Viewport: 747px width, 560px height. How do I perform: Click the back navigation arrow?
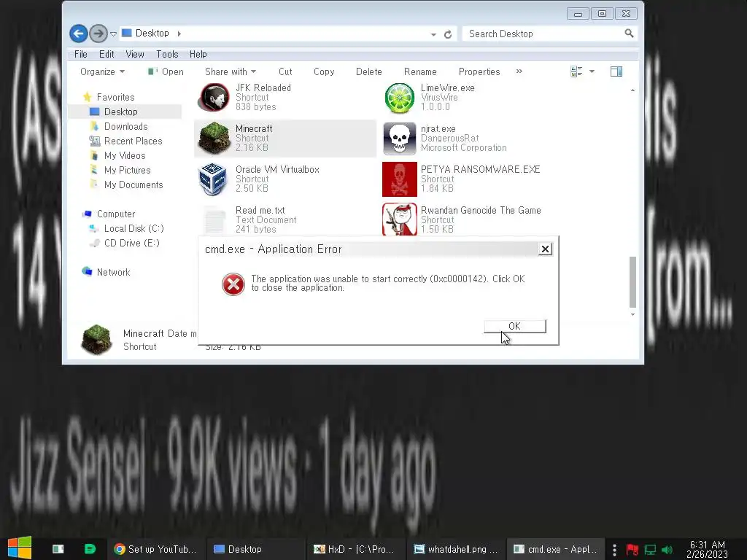coord(79,34)
